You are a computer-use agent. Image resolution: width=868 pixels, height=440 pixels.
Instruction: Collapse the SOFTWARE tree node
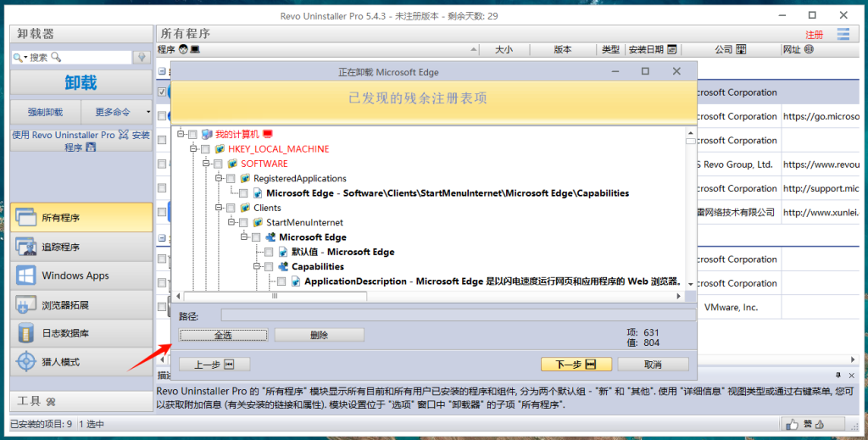tap(206, 164)
